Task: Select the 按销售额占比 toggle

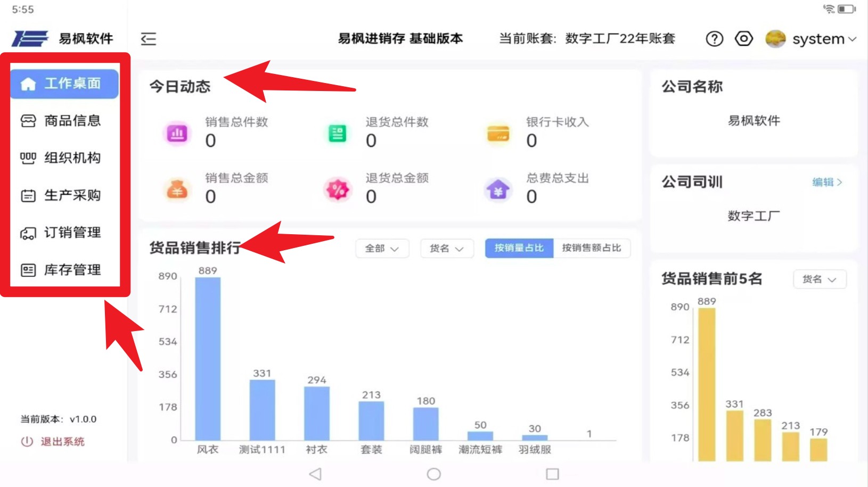Action: [592, 248]
